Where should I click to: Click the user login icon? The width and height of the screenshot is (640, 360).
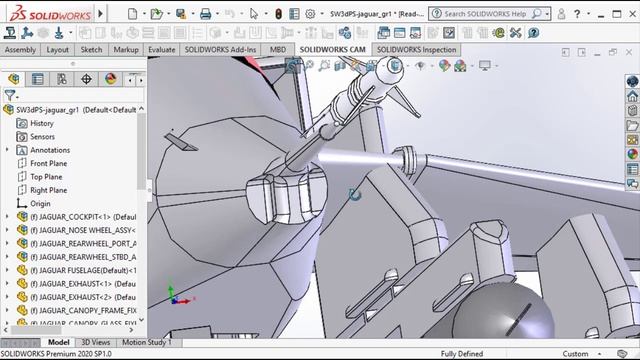(562, 14)
